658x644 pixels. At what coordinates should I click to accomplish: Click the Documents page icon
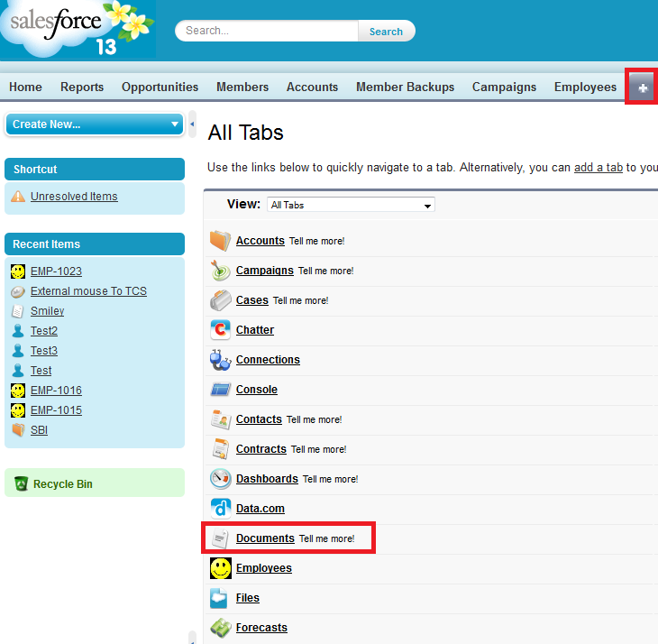(220, 538)
